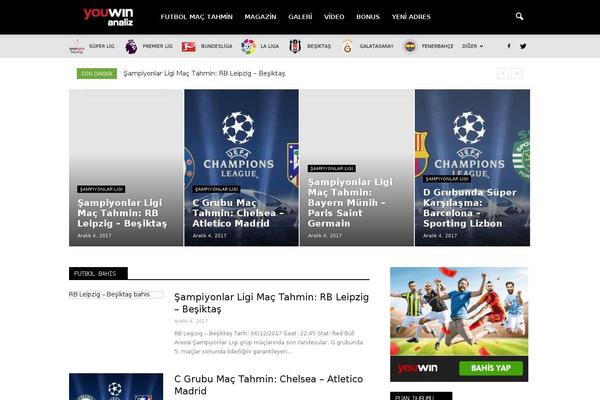Click the youwin banner player image
Screen dimensions: 600x400
tap(459, 312)
